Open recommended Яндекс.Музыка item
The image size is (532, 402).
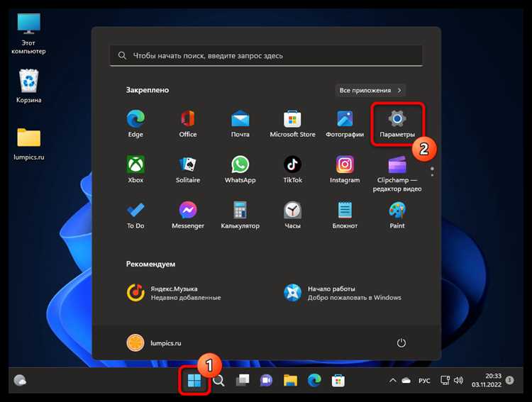coord(174,293)
